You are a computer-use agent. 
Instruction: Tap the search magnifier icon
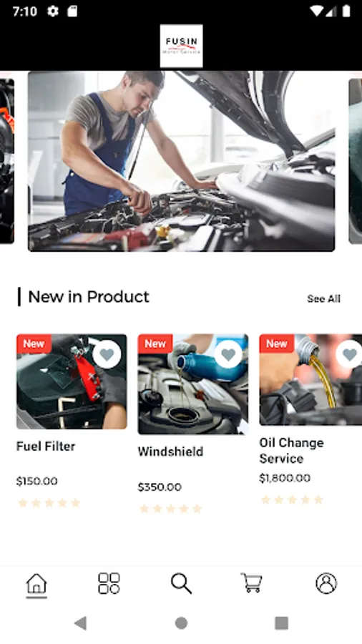click(181, 584)
